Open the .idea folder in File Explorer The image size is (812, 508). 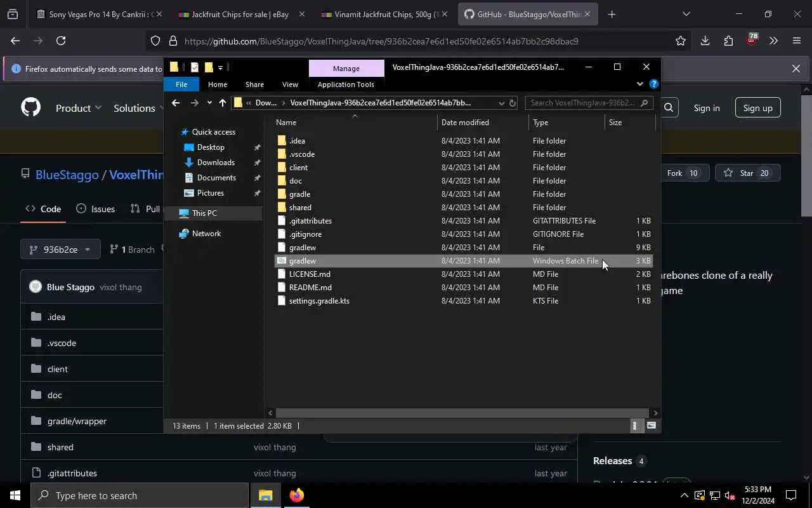(297, 141)
